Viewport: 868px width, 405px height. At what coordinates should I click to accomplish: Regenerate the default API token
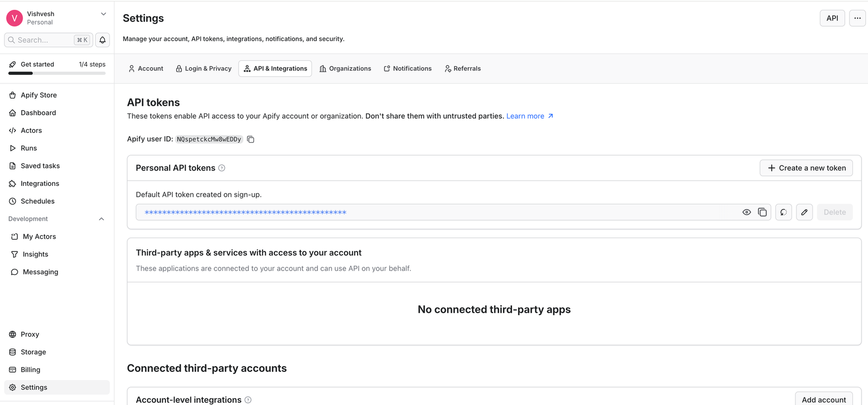[x=783, y=212]
